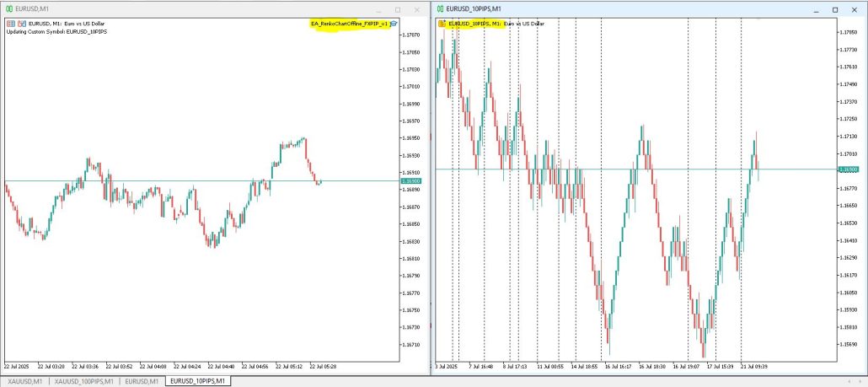Image resolution: width=868 pixels, height=387 pixels.
Task: Toggle the one-click trading icon in EURUSD chart
Action: [10, 24]
